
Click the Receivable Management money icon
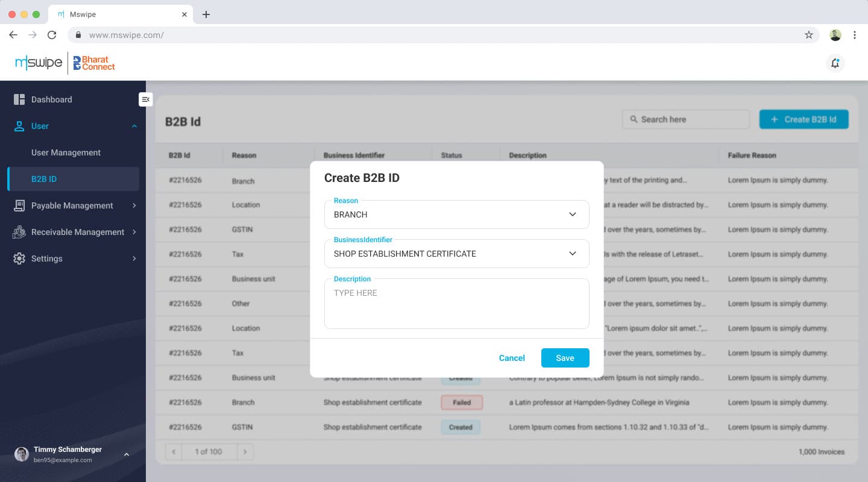(19, 232)
